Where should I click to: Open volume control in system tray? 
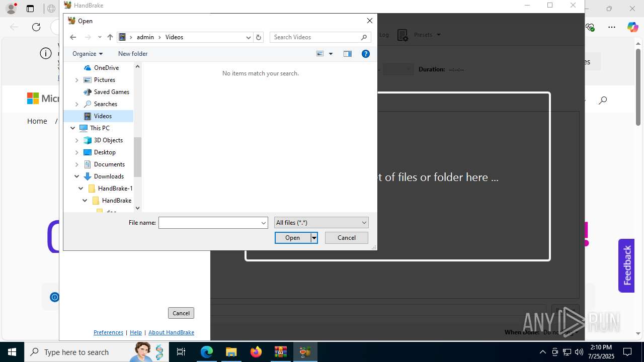click(579, 352)
